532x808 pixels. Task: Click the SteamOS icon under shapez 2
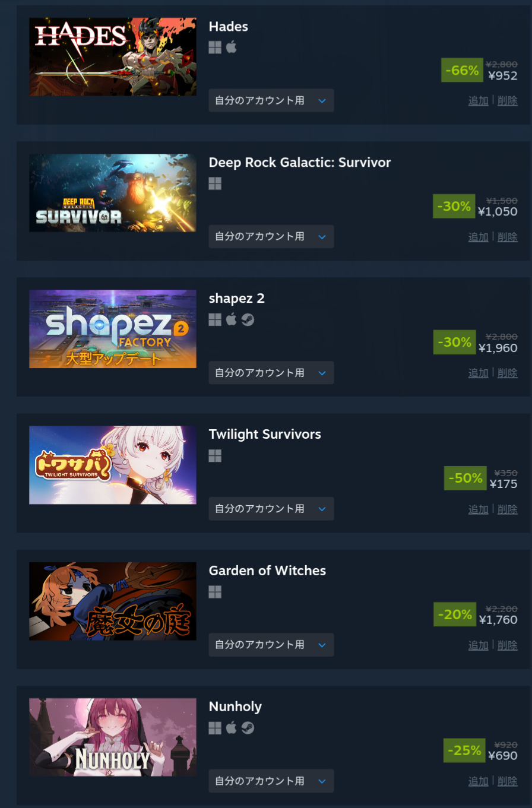point(248,320)
